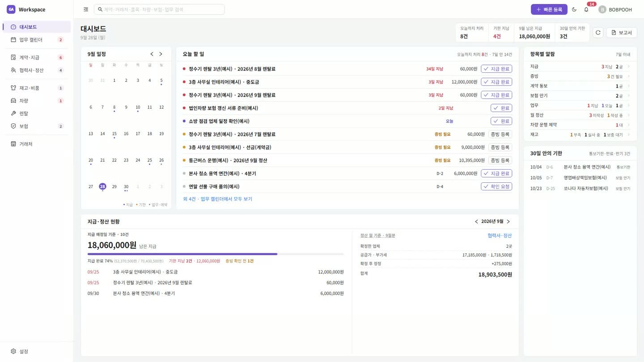This screenshot has height=362, width=644.
Task: Select 대시보드 in the sidebar
Action: (x=37, y=27)
